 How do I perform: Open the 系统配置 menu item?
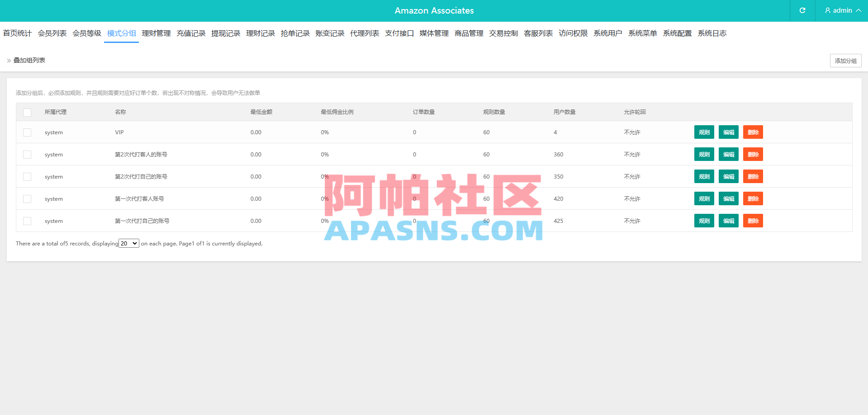pyautogui.click(x=677, y=33)
